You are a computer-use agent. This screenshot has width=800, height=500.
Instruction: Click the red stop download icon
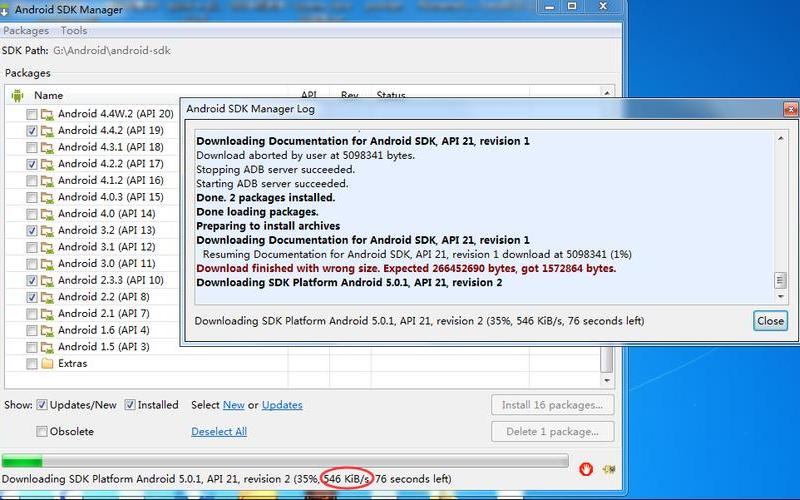click(586, 469)
